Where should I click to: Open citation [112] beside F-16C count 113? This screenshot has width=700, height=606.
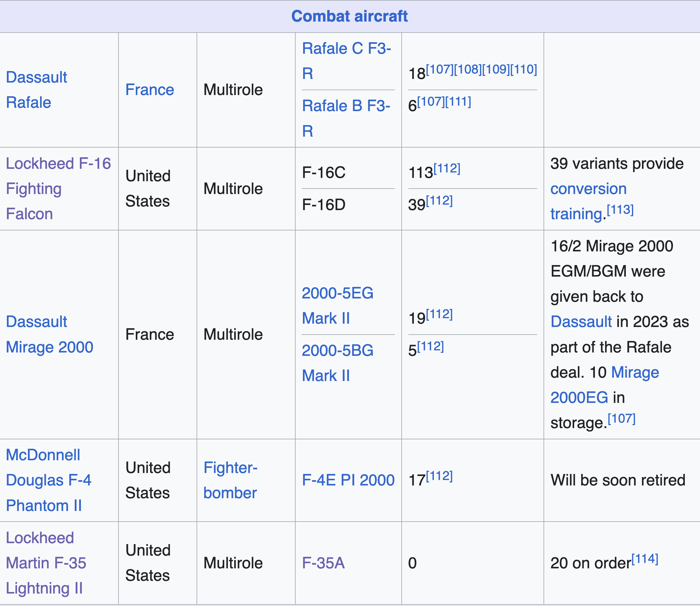pos(447,169)
